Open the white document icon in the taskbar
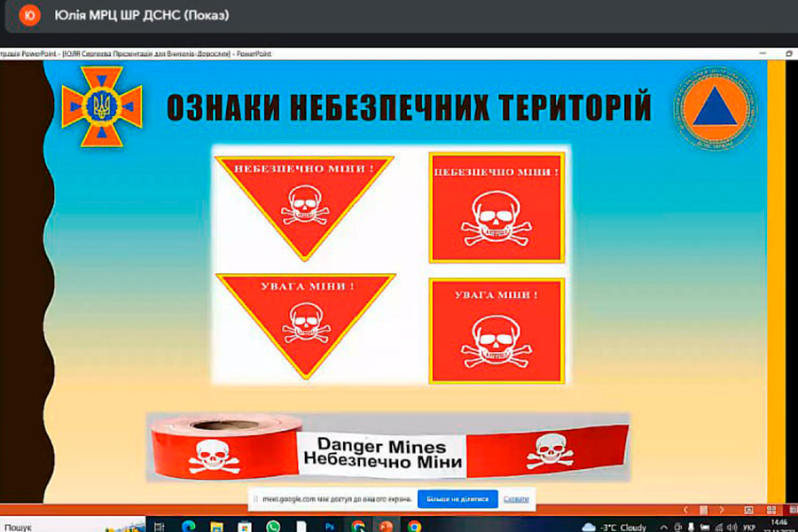798x532 pixels. click(301, 527)
